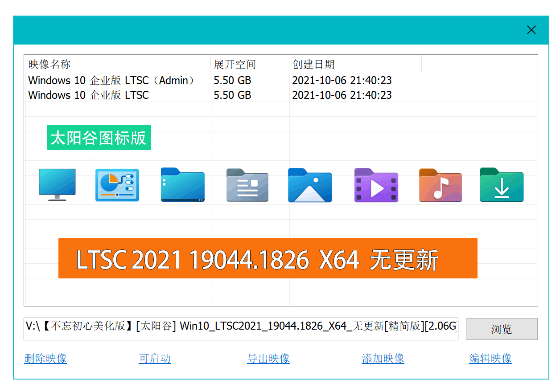Click the 导出映像 link
The height and width of the screenshot is (392, 560).
click(268, 359)
